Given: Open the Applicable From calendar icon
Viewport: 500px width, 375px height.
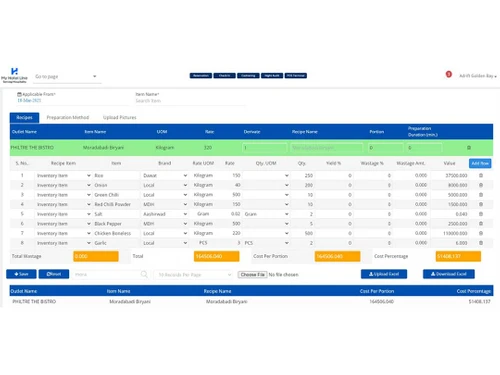Looking at the screenshot, I should (19, 94).
